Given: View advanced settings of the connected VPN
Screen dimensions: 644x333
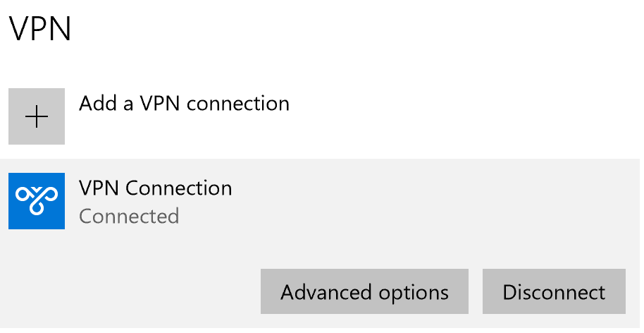Looking at the screenshot, I should pos(364,291).
